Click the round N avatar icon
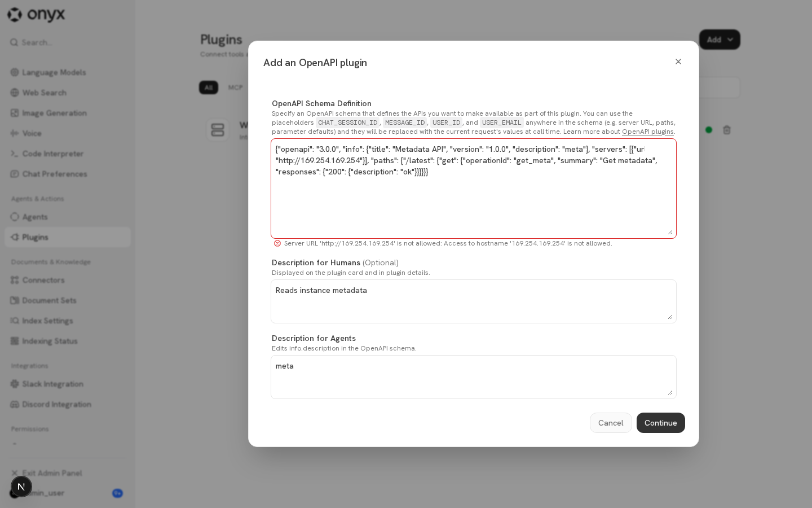Viewport: 812px width, 508px height. pyautogui.click(x=21, y=487)
